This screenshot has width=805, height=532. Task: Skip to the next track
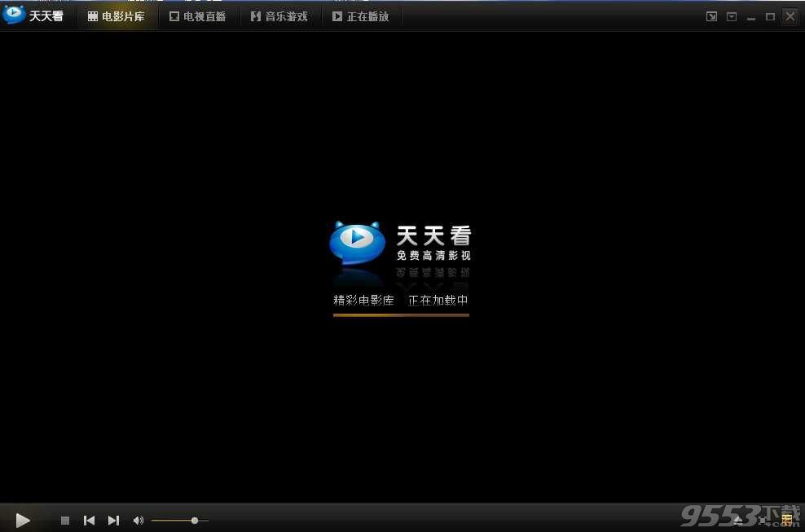(x=113, y=521)
